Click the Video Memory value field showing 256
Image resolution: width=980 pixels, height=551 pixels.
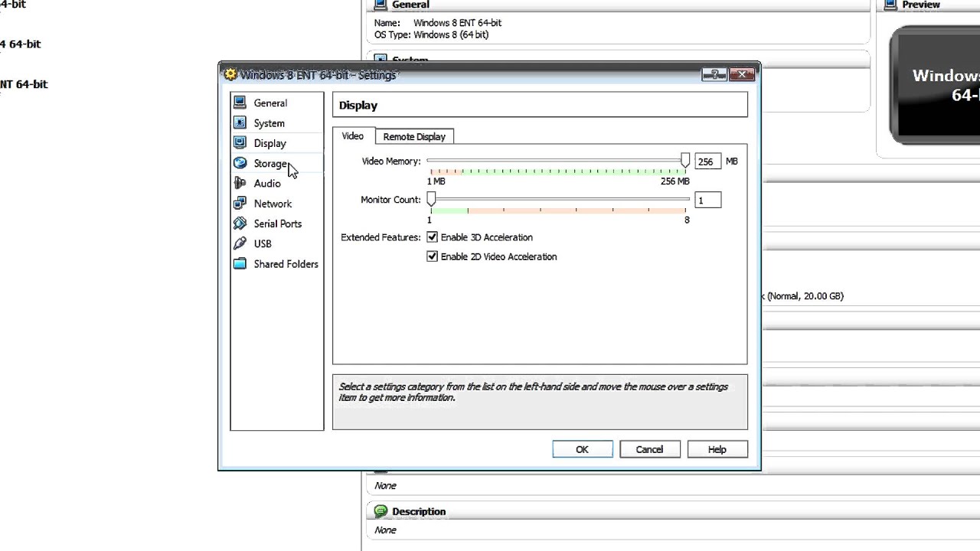point(707,161)
